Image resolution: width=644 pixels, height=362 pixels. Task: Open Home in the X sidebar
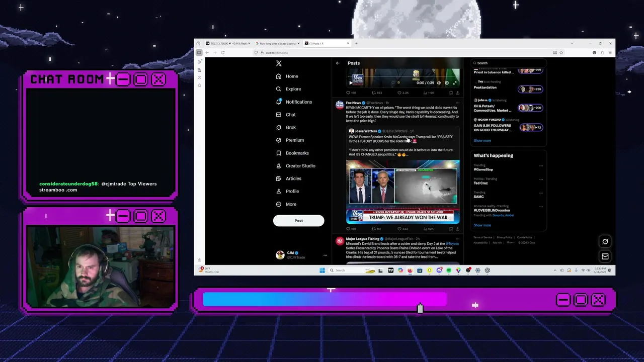[287, 76]
